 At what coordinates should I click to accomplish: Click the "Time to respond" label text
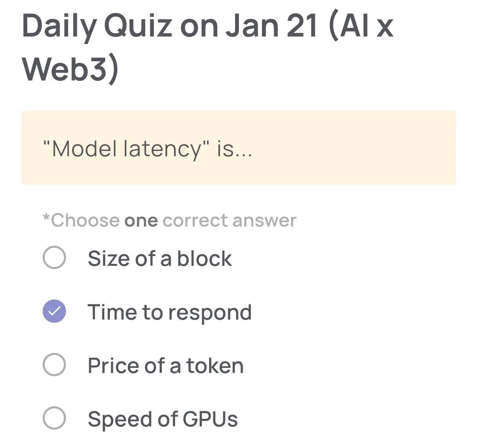169,312
